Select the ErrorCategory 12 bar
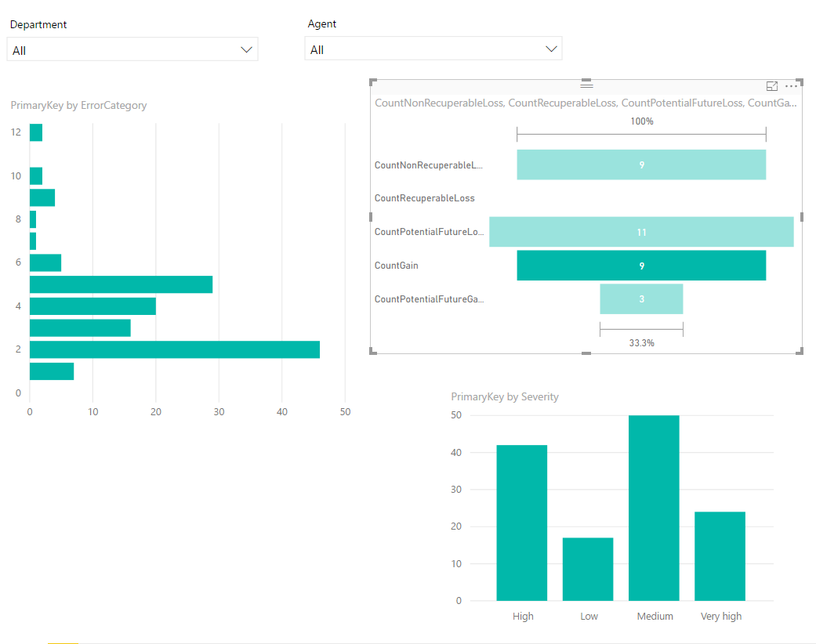Screen dimensions: 816x644 point(36,132)
